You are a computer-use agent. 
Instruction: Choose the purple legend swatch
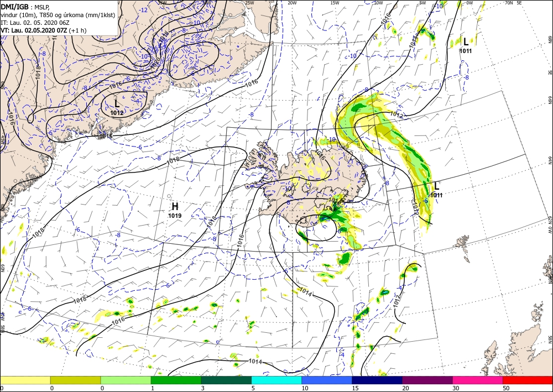click(427, 380)
